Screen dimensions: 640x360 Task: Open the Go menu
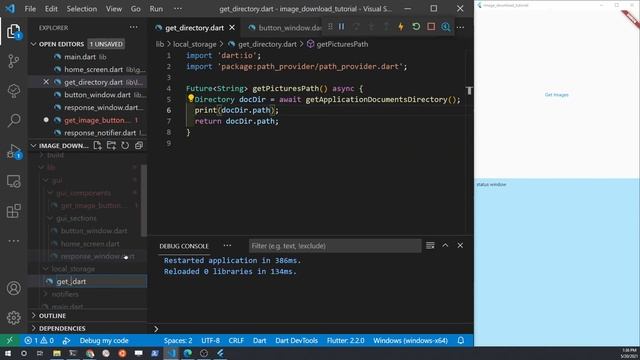pyautogui.click(x=136, y=9)
